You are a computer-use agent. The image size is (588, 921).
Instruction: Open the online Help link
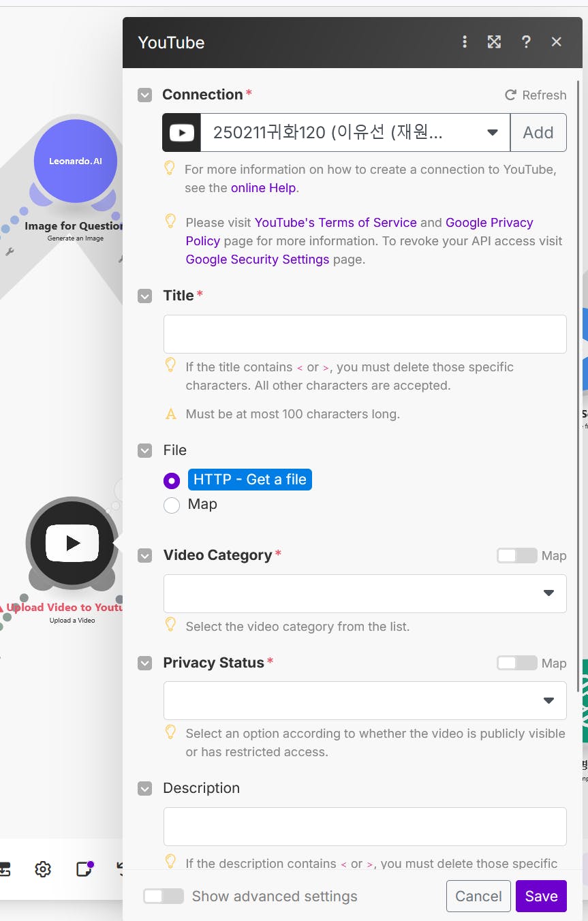[263, 187]
